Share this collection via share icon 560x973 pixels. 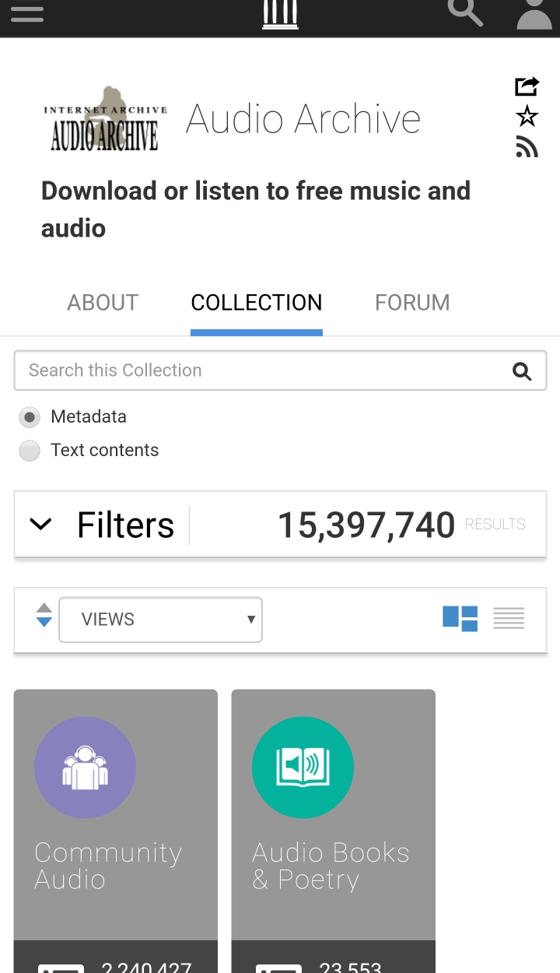pos(527,86)
